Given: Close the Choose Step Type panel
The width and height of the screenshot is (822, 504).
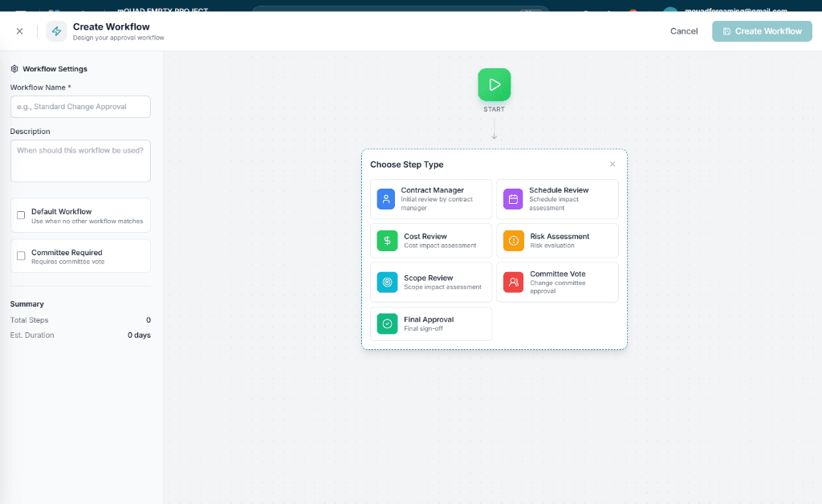Looking at the screenshot, I should [x=612, y=165].
